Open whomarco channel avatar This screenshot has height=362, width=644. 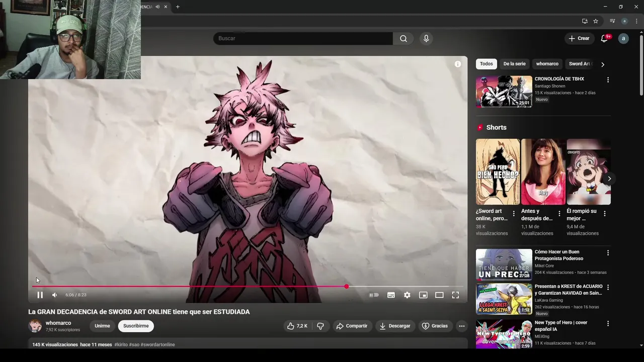(x=35, y=326)
